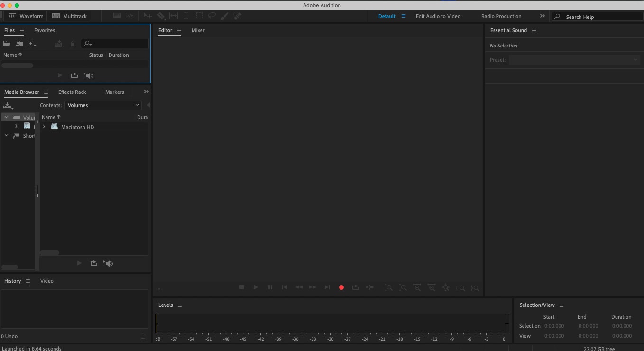Click Zoom In at Out Point icon

coord(475,288)
